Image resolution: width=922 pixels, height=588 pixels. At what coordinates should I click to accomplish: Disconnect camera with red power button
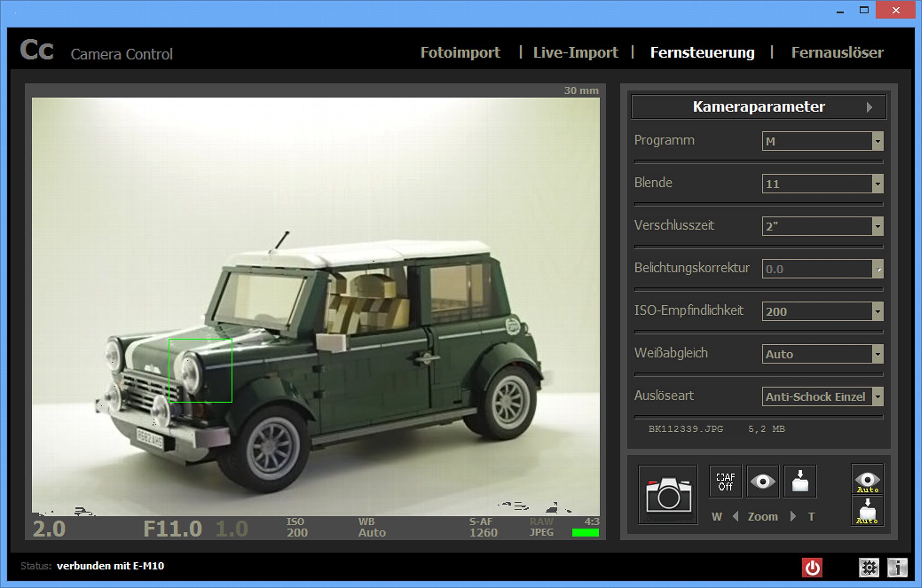click(812, 567)
